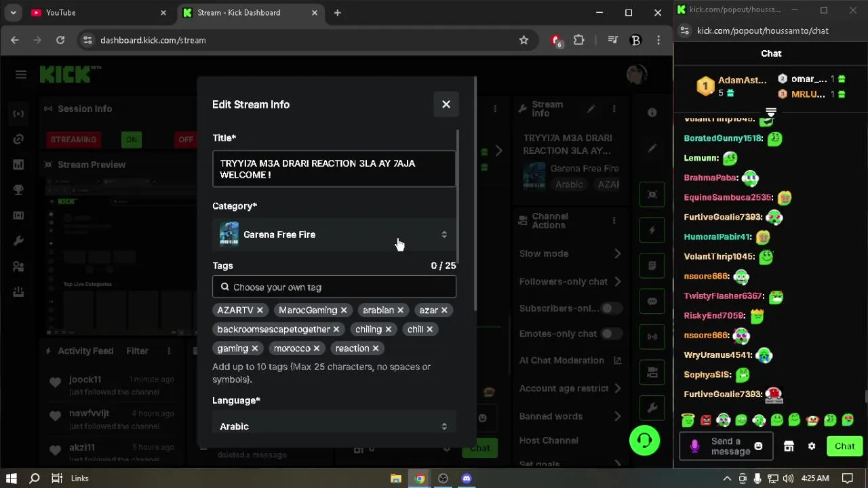Reload the dashboard page
868x488 pixels.
click(x=60, y=41)
